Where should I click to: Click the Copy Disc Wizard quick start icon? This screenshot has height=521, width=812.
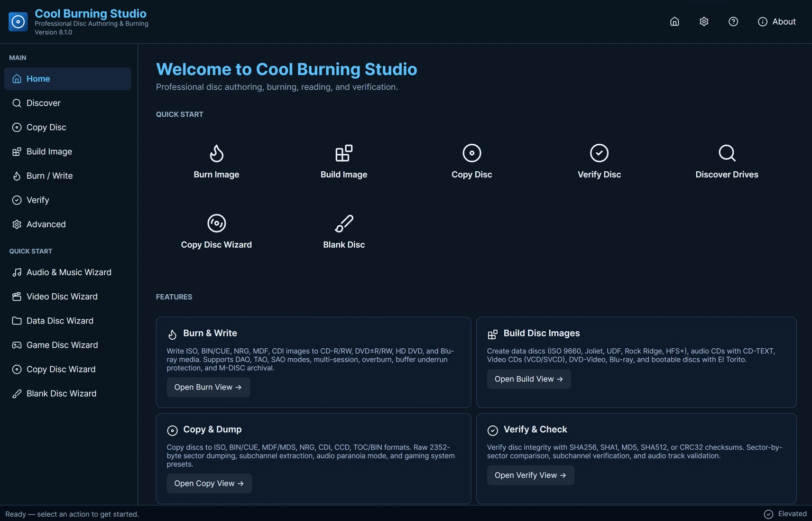216,224
